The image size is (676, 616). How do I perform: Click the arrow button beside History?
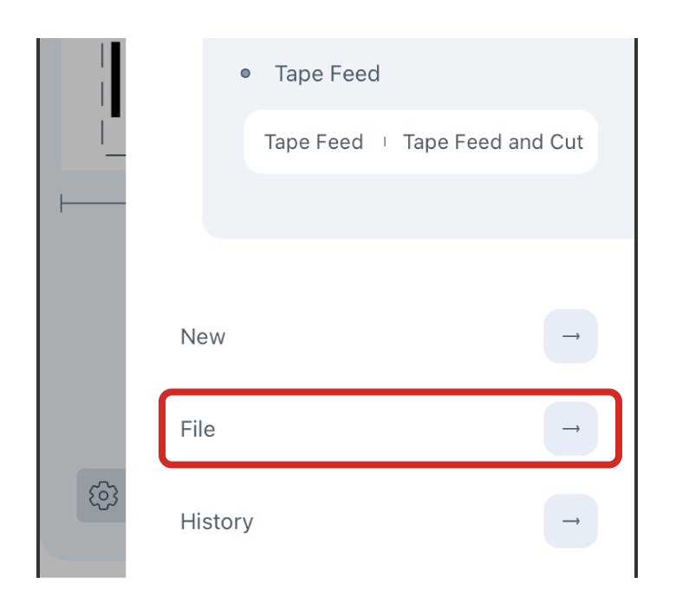point(570,521)
